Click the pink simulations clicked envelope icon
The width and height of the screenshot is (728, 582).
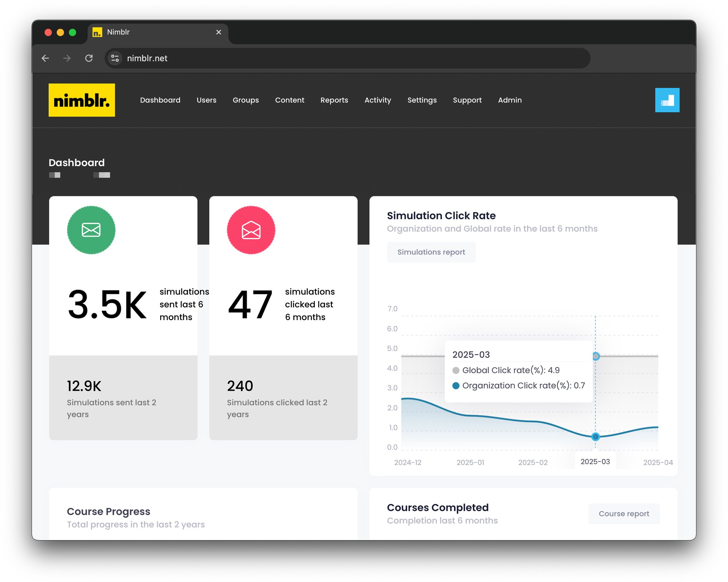[251, 230]
